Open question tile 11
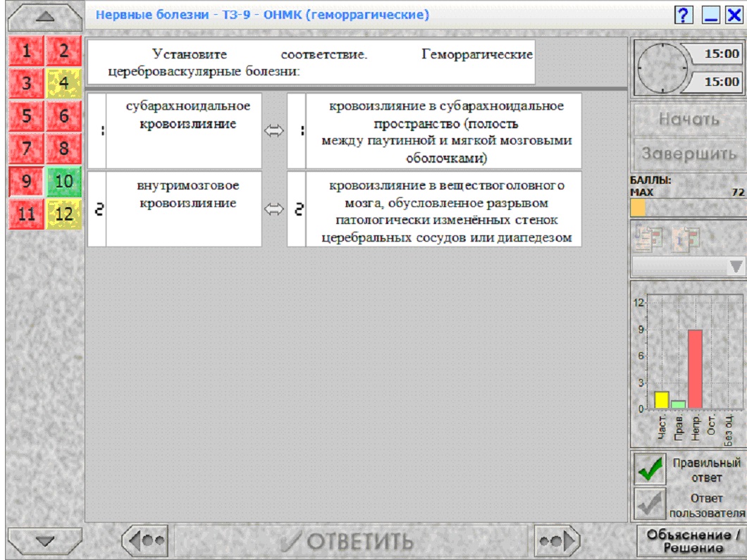Viewport: 747px width, 560px height. click(27, 214)
